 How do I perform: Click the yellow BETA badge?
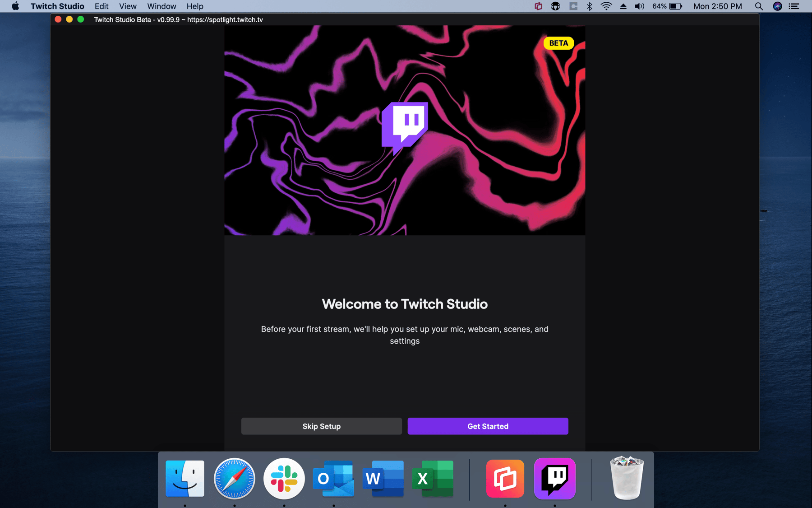tap(558, 43)
